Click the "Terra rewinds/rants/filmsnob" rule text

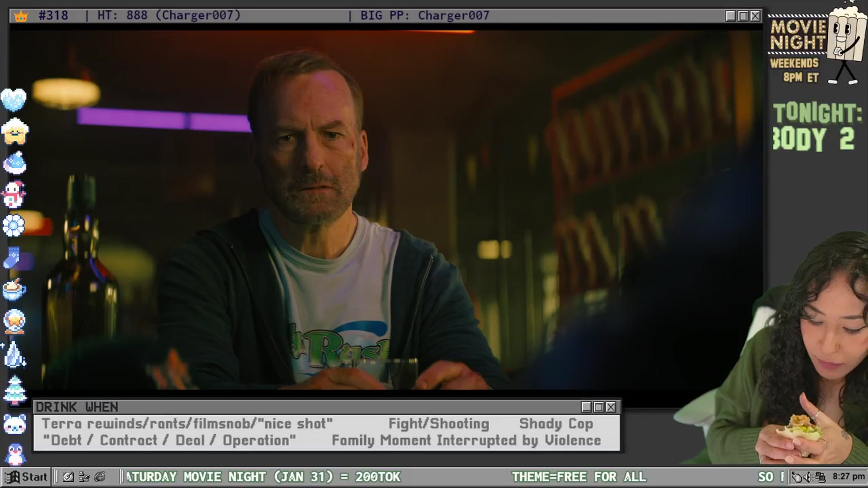point(187,424)
